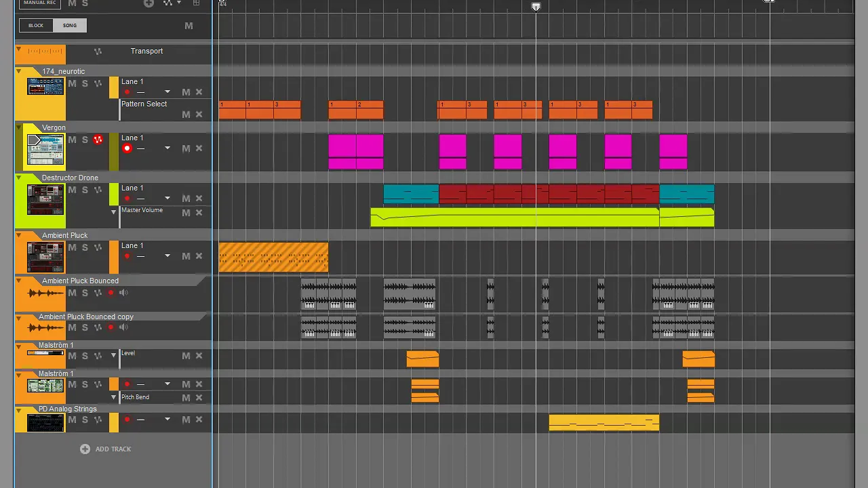Toggle monitoring speaker on Ambient Pluck Bounced
Viewport: 868px width, 488px height.
click(123, 293)
